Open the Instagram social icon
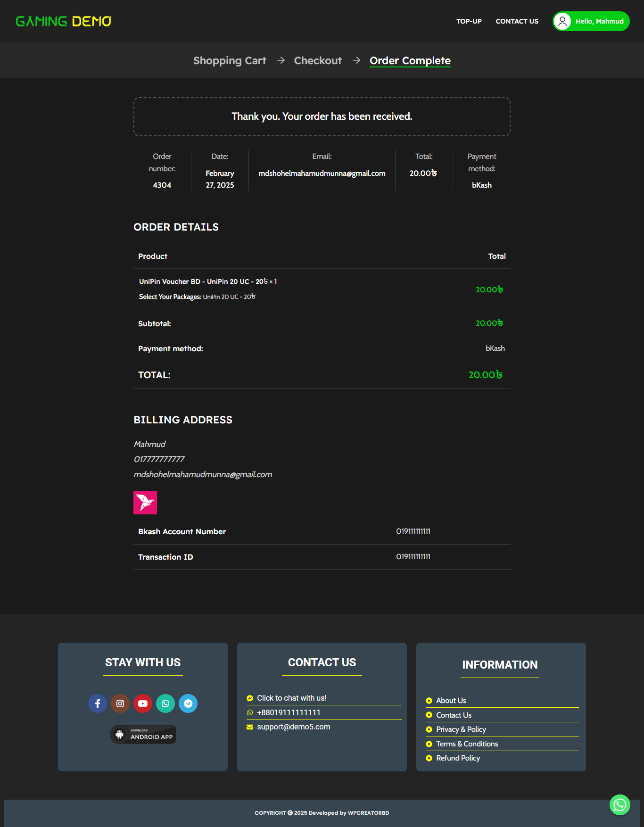 coord(120,703)
